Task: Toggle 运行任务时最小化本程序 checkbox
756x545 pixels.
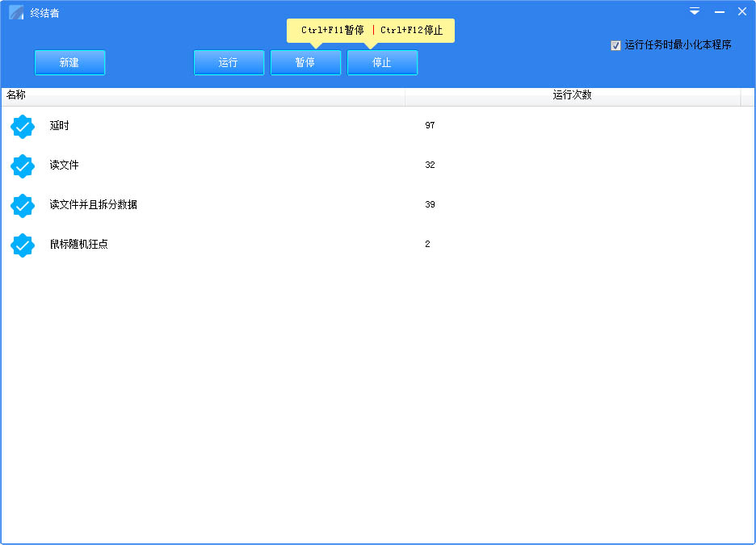Action: coord(616,46)
